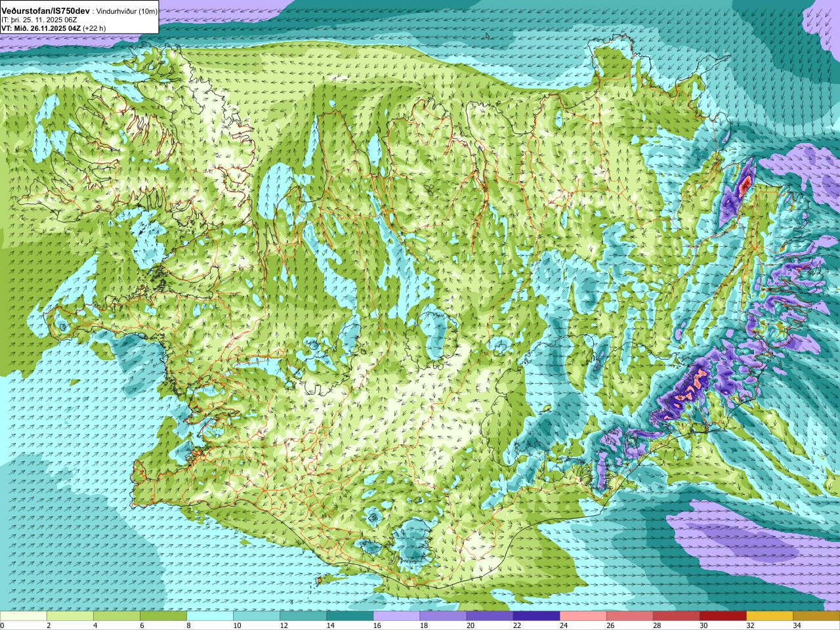
Task: Click the medium green 4–6 legend swatch
Action: [117, 616]
